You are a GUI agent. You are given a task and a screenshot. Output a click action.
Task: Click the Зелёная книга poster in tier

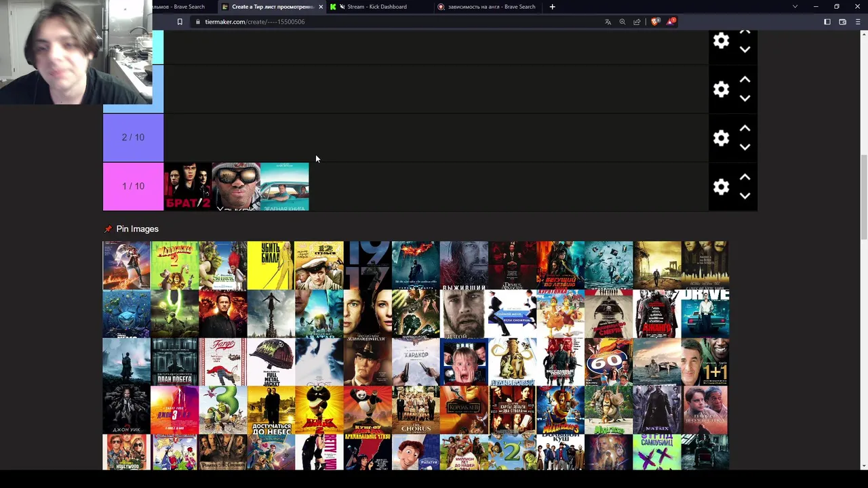[285, 186]
